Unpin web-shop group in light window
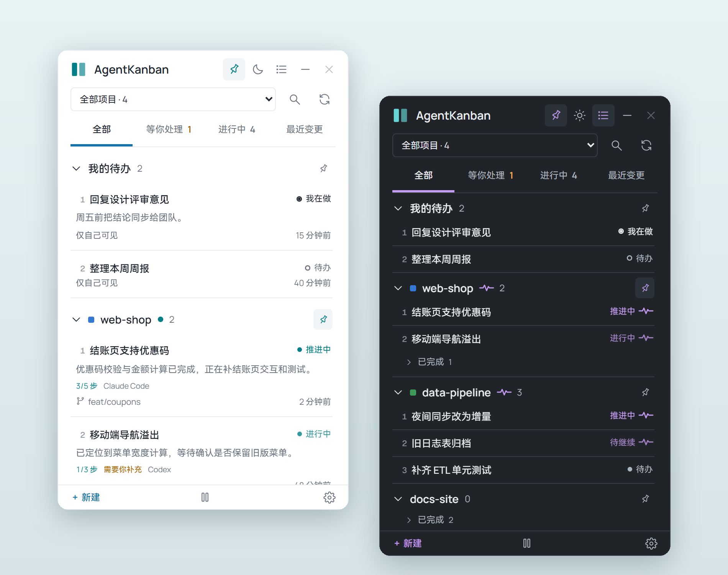The height and width of the screenshot is (575, 728). click(x=323, y=319)
